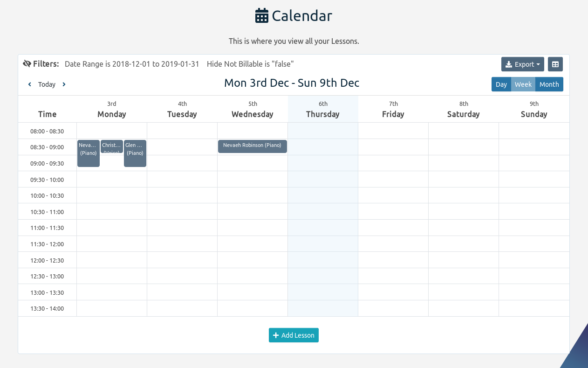The height and width of the screenshot is (368, 588).
Task: Click the table grid view icon button
Action: click(555, 64)
